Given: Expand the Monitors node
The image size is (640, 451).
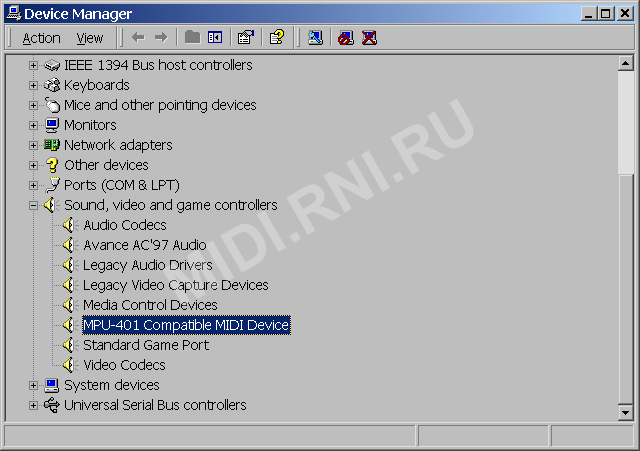Looking at the screenshot, I should [33, 125].
